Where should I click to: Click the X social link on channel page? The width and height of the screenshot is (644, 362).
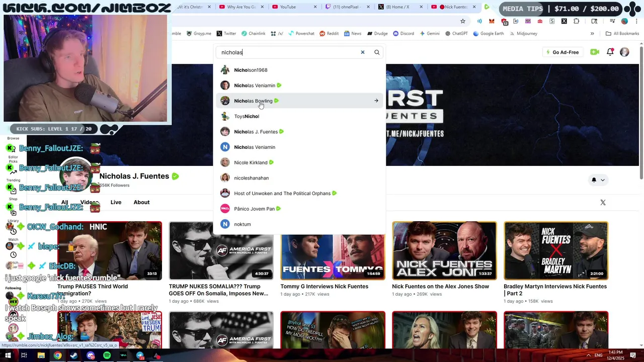(603, 203)
